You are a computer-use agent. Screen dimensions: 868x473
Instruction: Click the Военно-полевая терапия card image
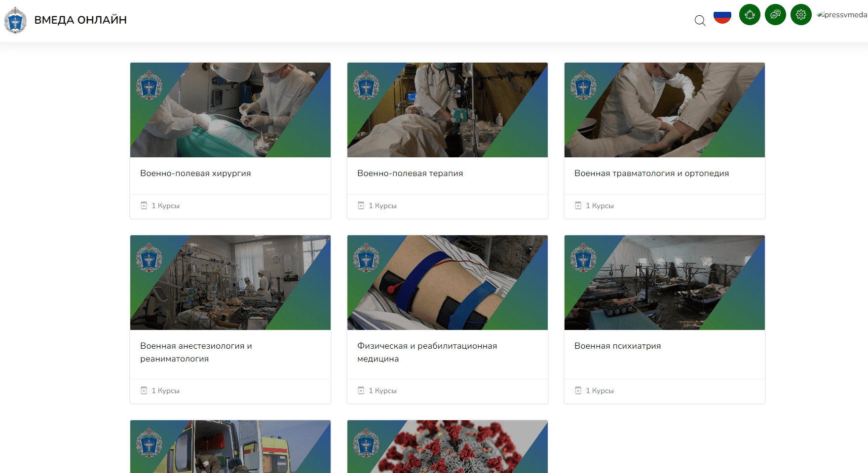(x=448, y=110)
